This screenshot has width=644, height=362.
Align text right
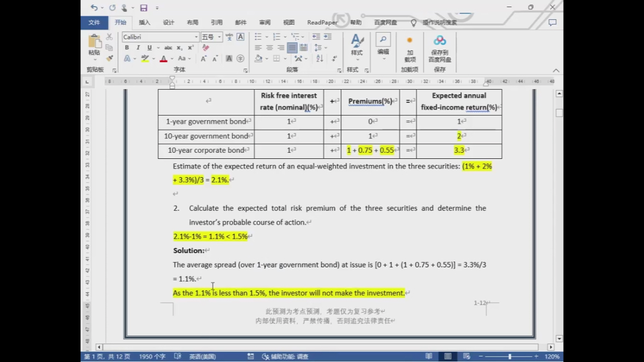click(x=281, y=48)
